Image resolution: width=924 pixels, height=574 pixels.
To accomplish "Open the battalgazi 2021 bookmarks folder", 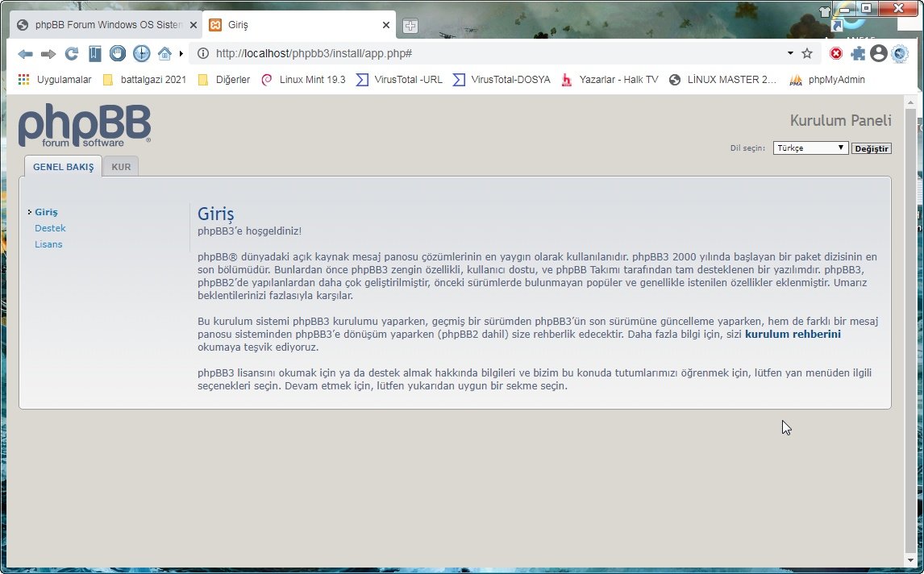I will [x=145, y=80].
